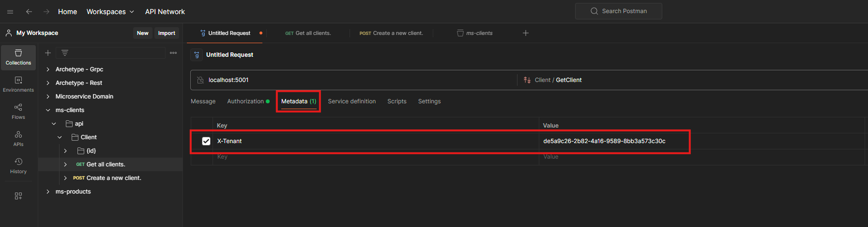Switch to POST Create a new client tab

pyautogui.click(x=391, y=33)
